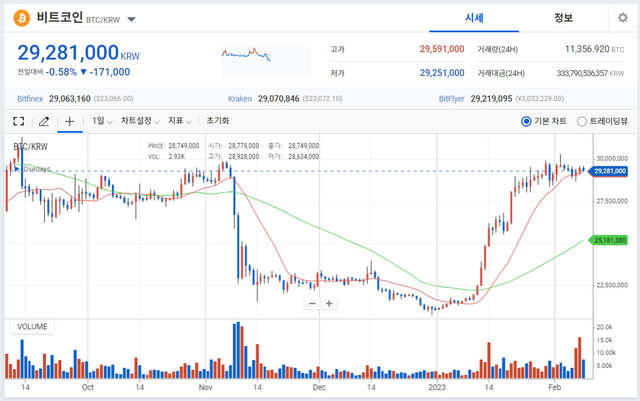Click the VOLUME panel label
This screenshot has height=401, width=640.
[x=32, y=327]
